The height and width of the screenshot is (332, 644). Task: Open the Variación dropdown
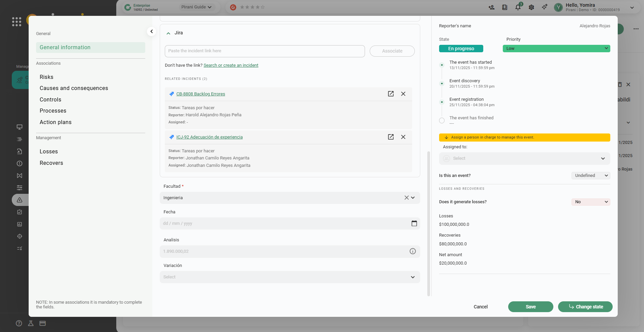click(289, 277)
